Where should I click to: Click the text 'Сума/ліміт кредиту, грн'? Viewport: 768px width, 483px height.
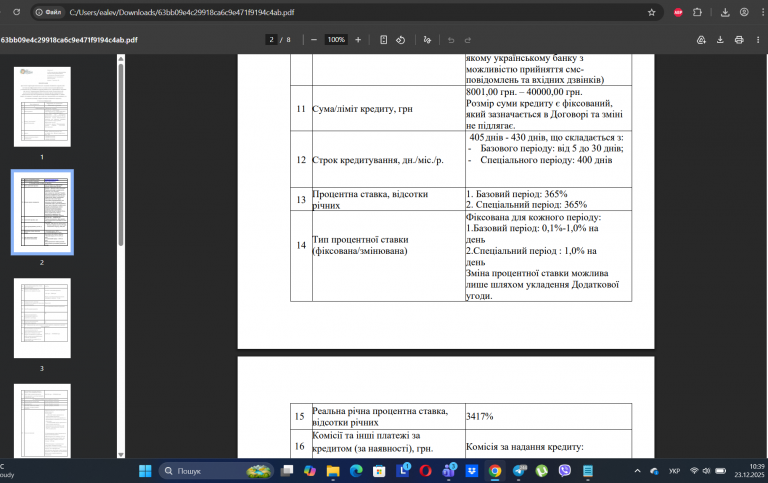coord(362,109)
